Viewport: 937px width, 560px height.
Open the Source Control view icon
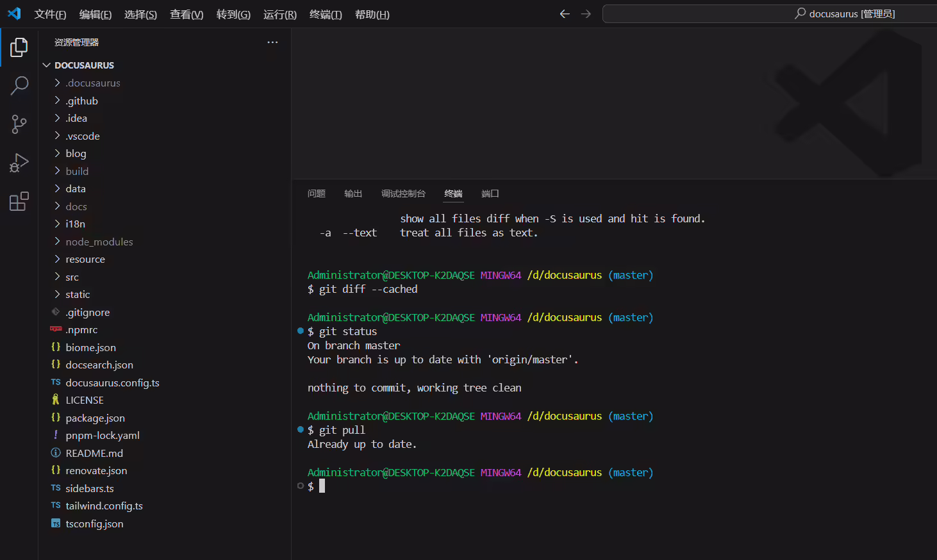coord(19,124)
